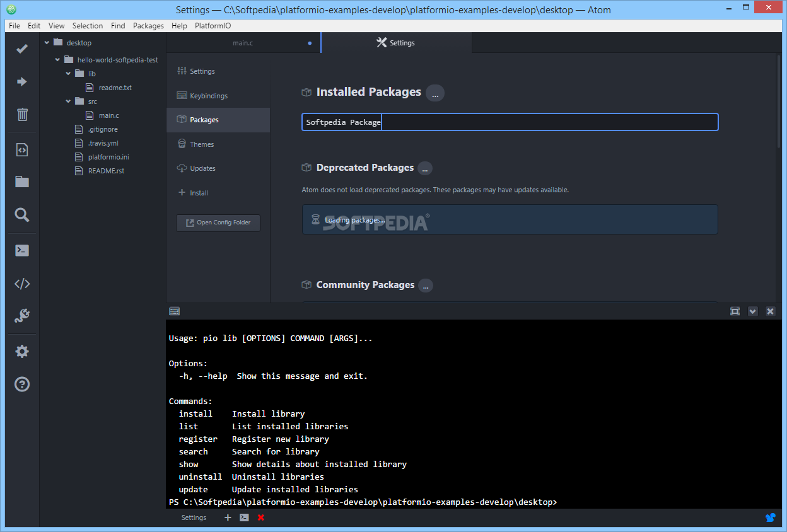Switch to the Settings tab
This screenshot has width=787, height=532.
pos(396,43)
